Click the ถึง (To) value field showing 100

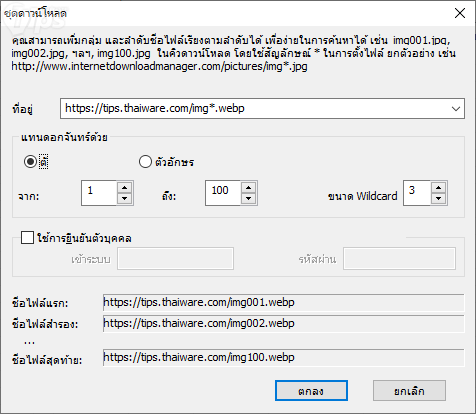223,193
